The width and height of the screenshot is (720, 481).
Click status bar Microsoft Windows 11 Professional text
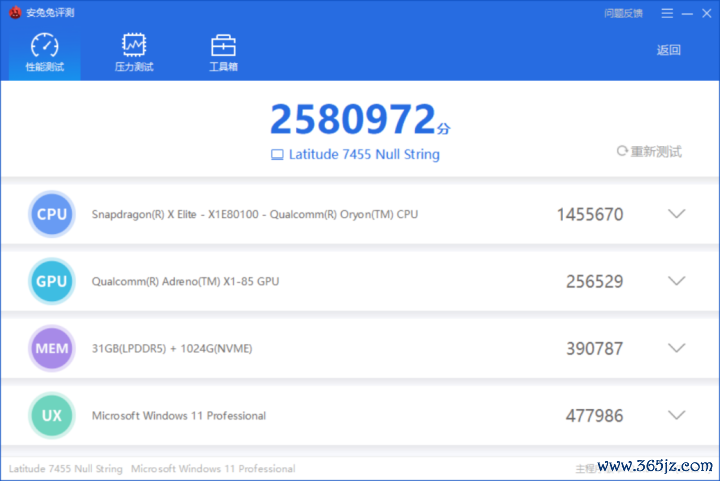(213, 469)
